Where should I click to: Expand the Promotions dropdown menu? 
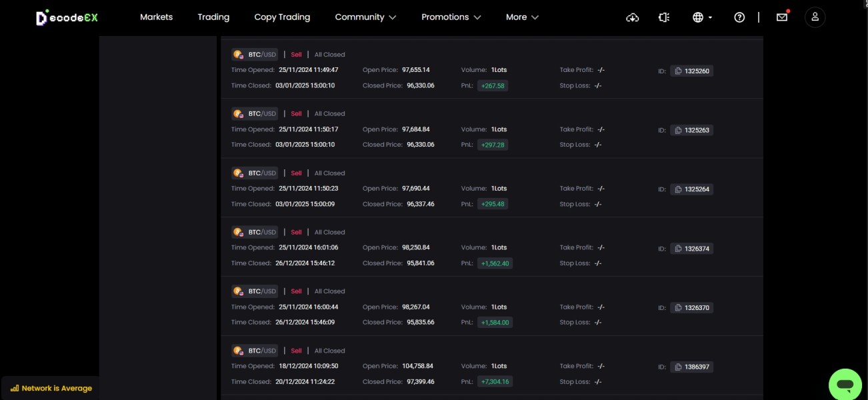coord(451,17)
